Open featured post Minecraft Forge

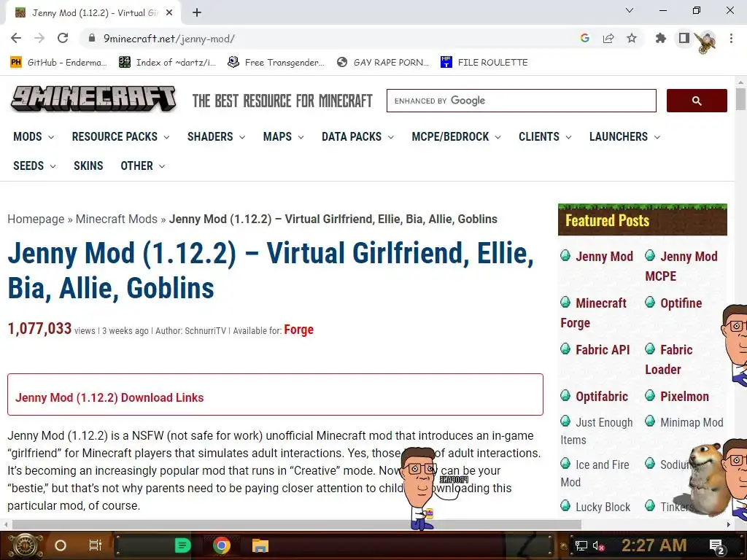[594, 312]
